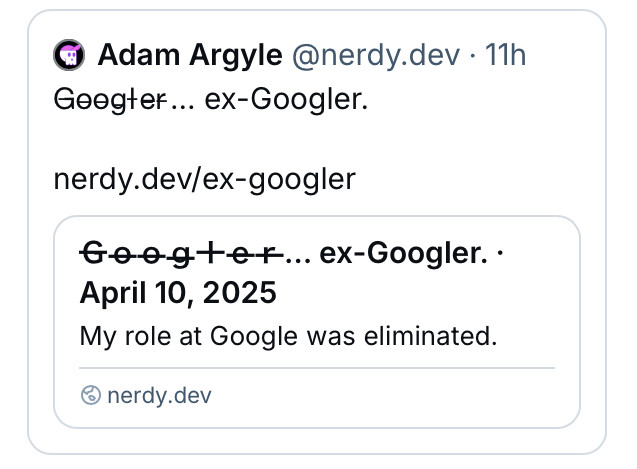
Task: Click blank space right of card footer domain
Action: click(382, 396)
